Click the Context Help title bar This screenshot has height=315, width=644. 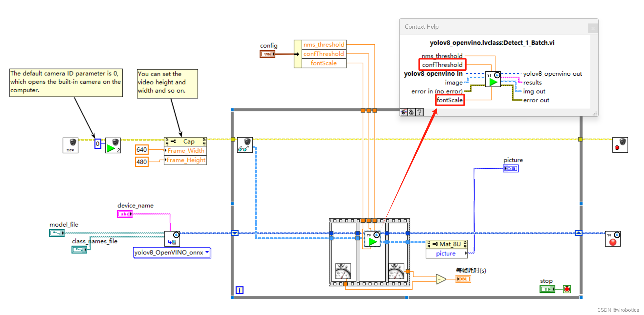click(x=499, y=27)
